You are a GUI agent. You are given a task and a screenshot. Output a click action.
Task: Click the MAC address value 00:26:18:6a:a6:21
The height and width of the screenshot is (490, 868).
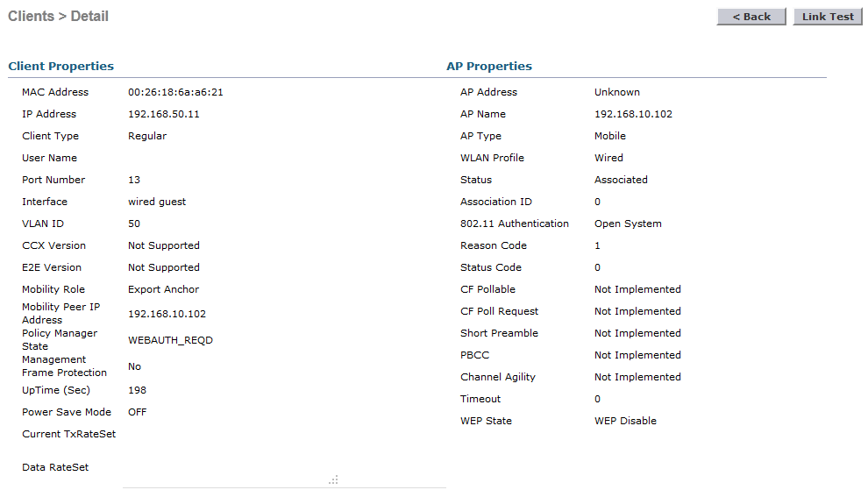tap(175, 92)
